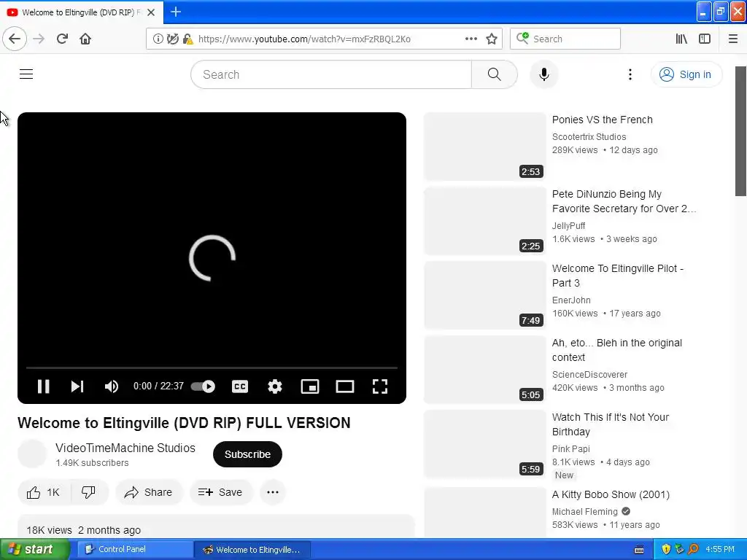This screenshot has height=560, width=747.
Task: Subscribe to VideoTimeMachine Studios
Action: point(248,454)
